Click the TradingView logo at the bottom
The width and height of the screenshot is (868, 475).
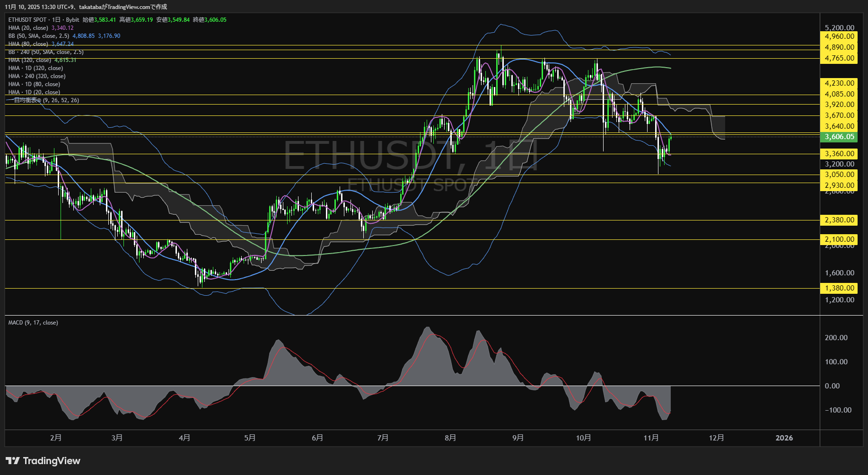pyautogui.click(x=43, y=461)
